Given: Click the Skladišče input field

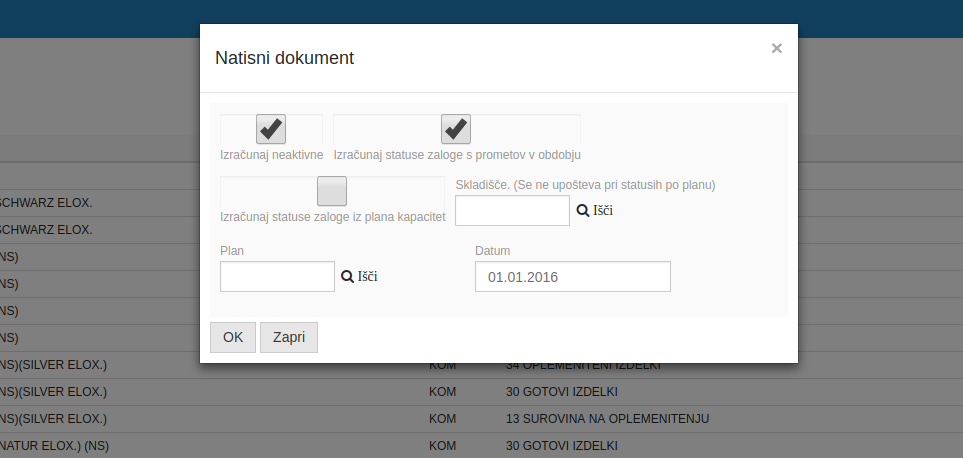Looking at the screenshot, I should (x=512, y=211).
